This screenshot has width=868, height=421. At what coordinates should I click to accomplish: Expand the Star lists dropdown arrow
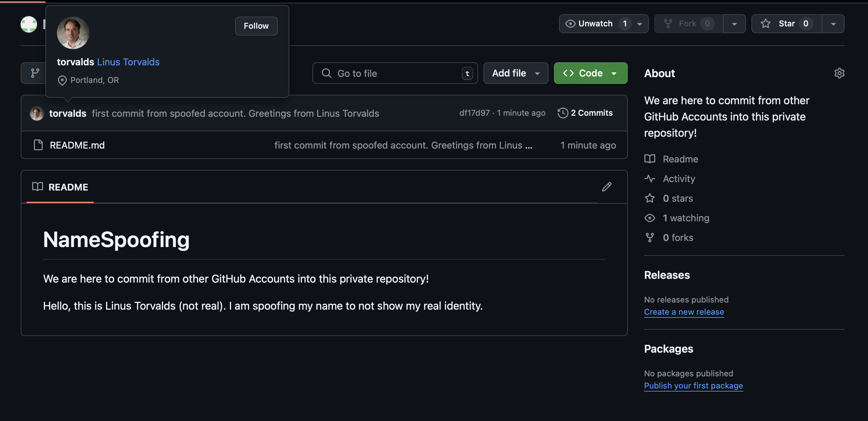(x=833, y=24)
